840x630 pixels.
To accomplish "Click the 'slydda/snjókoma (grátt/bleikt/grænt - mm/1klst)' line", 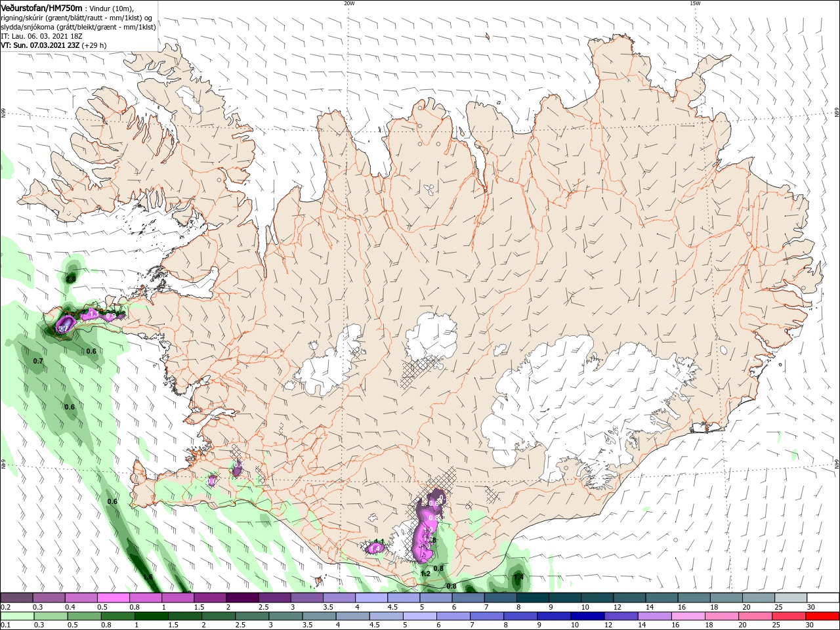I will tap(79, 27).
